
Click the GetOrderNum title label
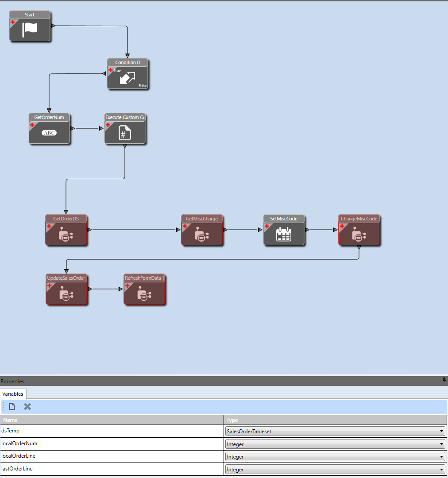pos(49,117)
